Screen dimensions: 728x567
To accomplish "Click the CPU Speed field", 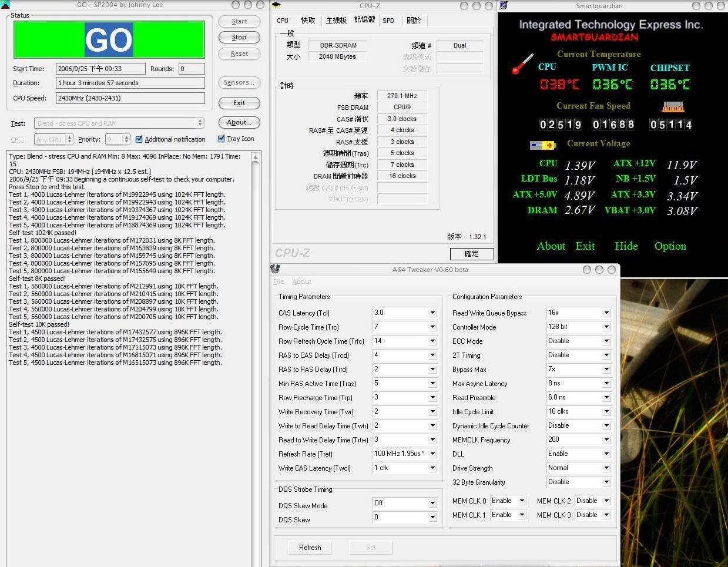I will [130, 98].
